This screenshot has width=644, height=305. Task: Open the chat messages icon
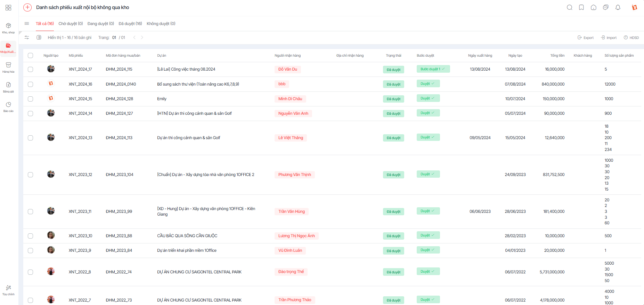[x=606, y=7]
